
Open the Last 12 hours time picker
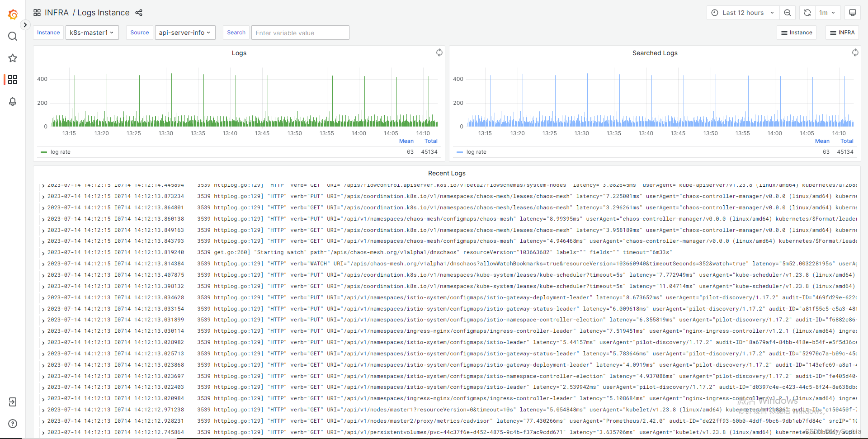743,13
